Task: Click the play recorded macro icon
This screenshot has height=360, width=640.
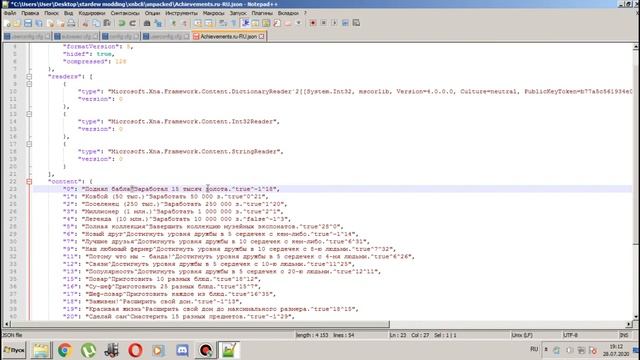Action: coord(334,23)
